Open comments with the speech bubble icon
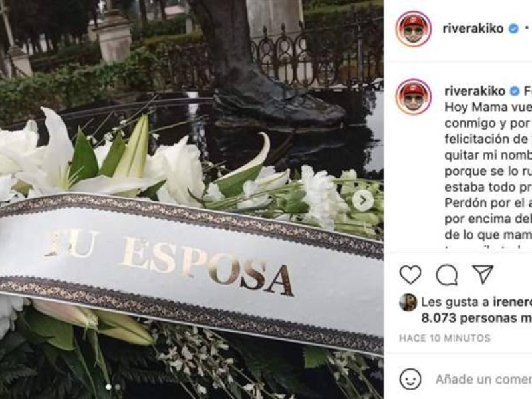 click(x=446, y=275)
